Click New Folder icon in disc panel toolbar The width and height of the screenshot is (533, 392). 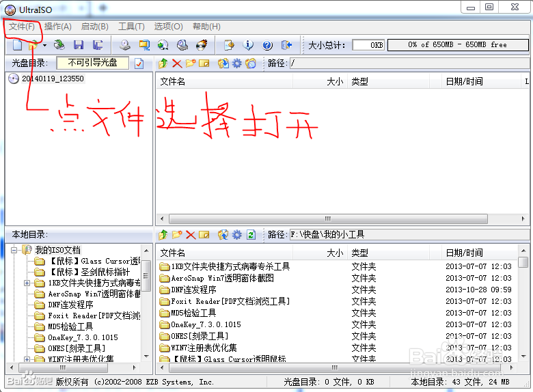pos(191,64)
